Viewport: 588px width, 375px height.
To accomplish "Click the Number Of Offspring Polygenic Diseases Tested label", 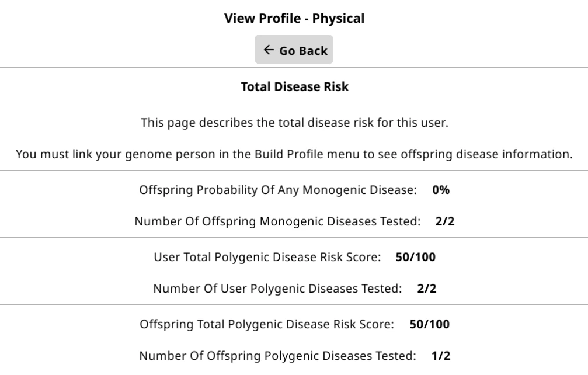I will pos(277,356).
